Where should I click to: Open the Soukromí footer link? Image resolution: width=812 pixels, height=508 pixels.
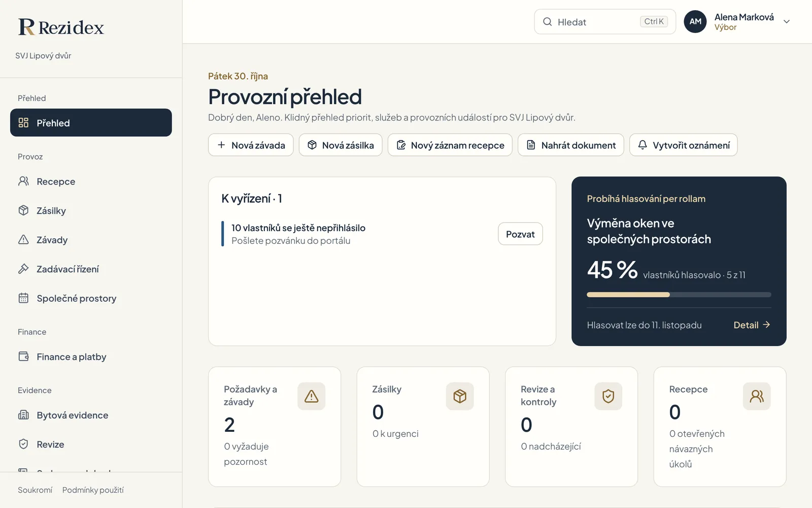[x=35, y=490]
